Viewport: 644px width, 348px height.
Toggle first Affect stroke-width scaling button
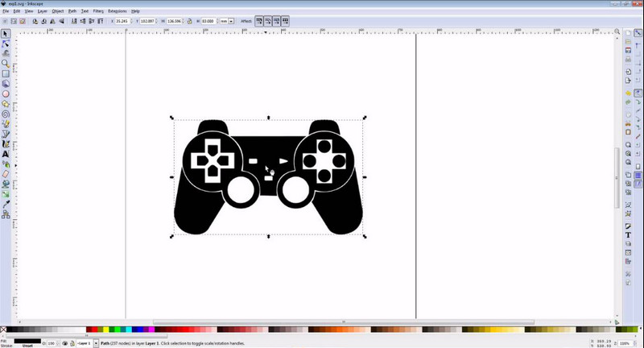pyautogui.click(x=258, y=21)
